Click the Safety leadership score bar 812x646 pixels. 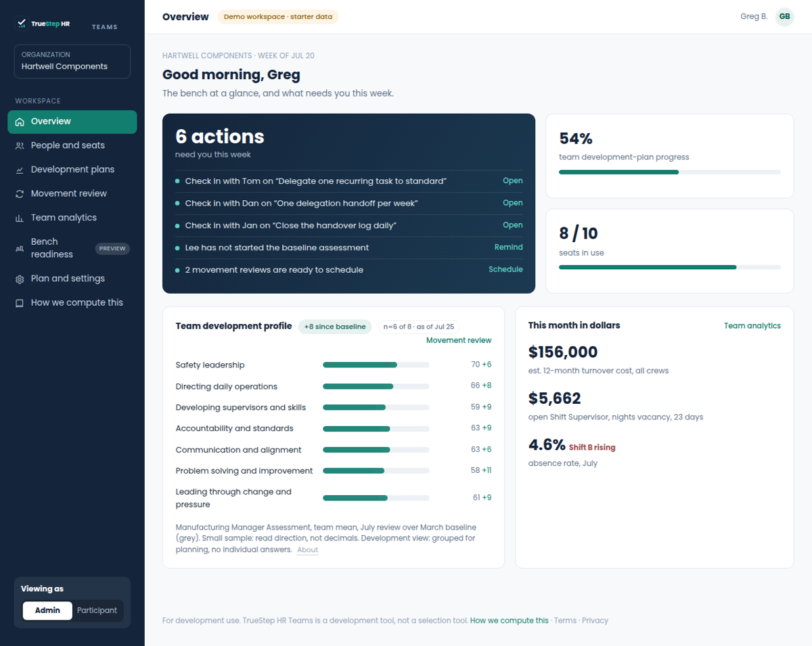click(x=376, y=365)
